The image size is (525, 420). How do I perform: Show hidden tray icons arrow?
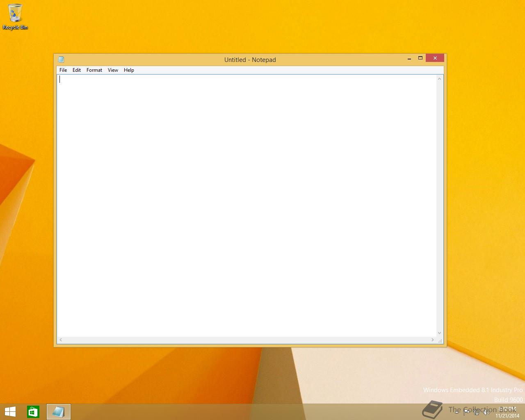coord(457,412)
